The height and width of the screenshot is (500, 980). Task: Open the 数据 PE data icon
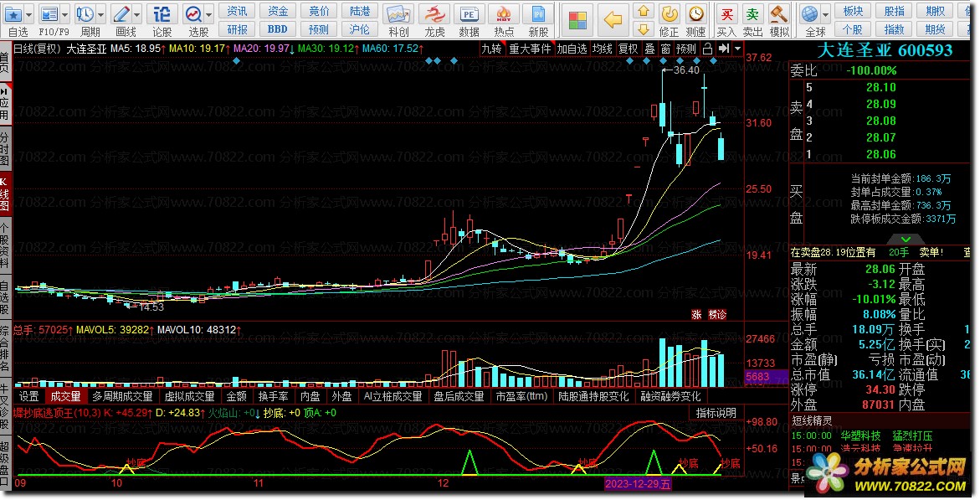(x=469, y=13)
